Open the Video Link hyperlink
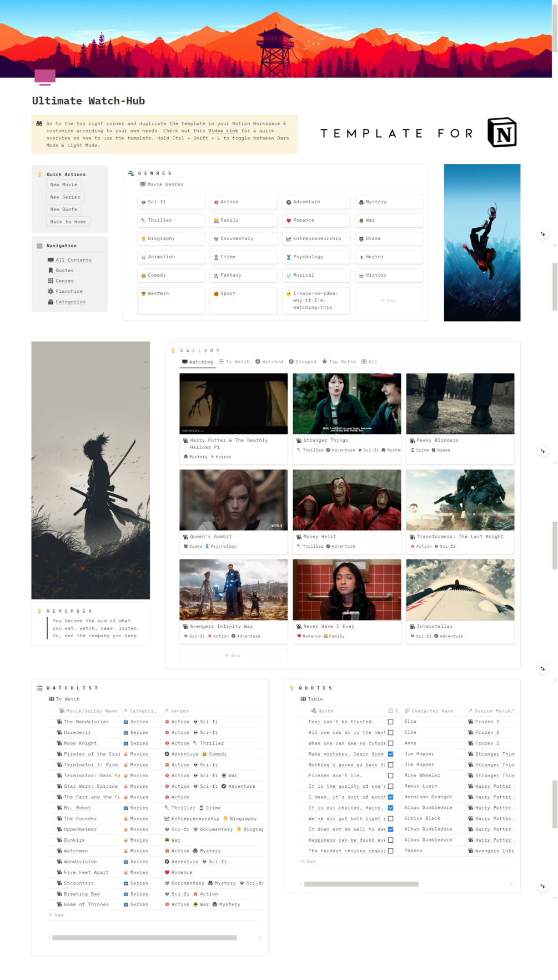 (x=223, y=131)
